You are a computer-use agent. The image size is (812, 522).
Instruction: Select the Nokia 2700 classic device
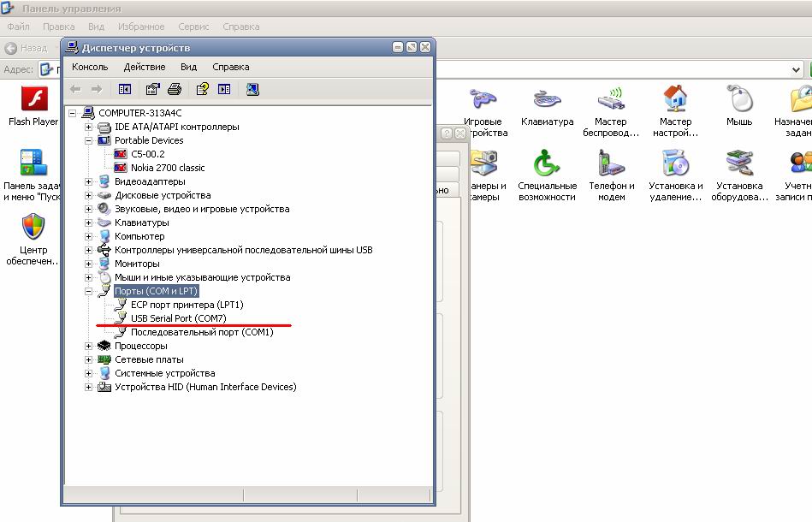tap(168, 168)
